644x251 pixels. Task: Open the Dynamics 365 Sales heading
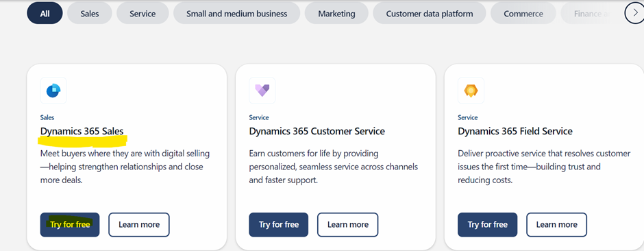coord(82,131)
